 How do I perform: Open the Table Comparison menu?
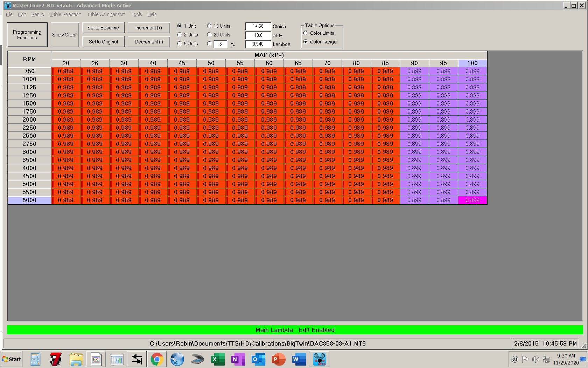click(106, 14)
